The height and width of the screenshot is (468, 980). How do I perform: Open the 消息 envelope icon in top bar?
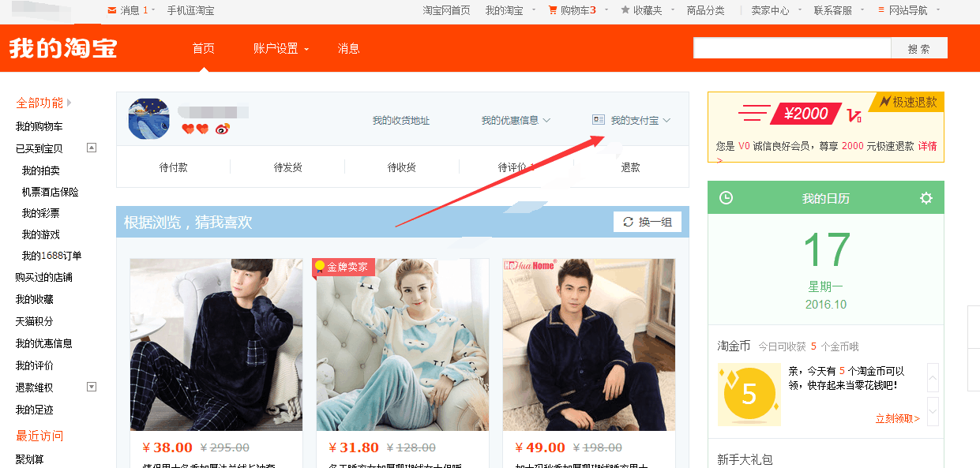click(112, 10)
